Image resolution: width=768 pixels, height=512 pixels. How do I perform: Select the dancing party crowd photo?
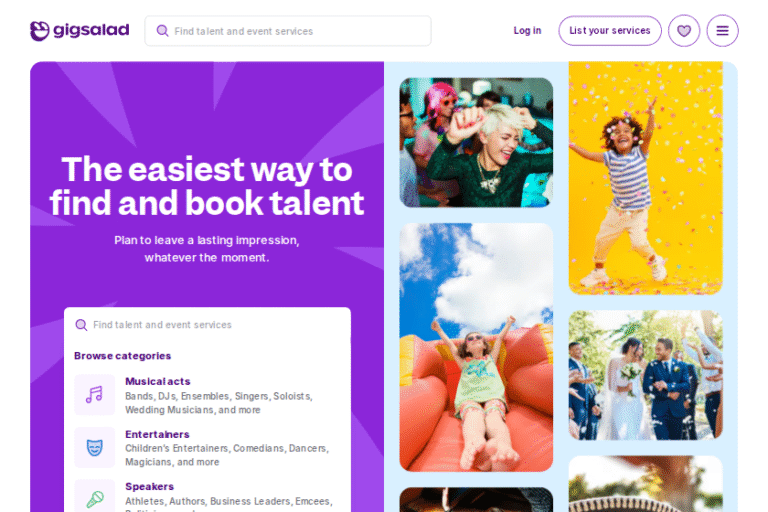tap(476, 143)
